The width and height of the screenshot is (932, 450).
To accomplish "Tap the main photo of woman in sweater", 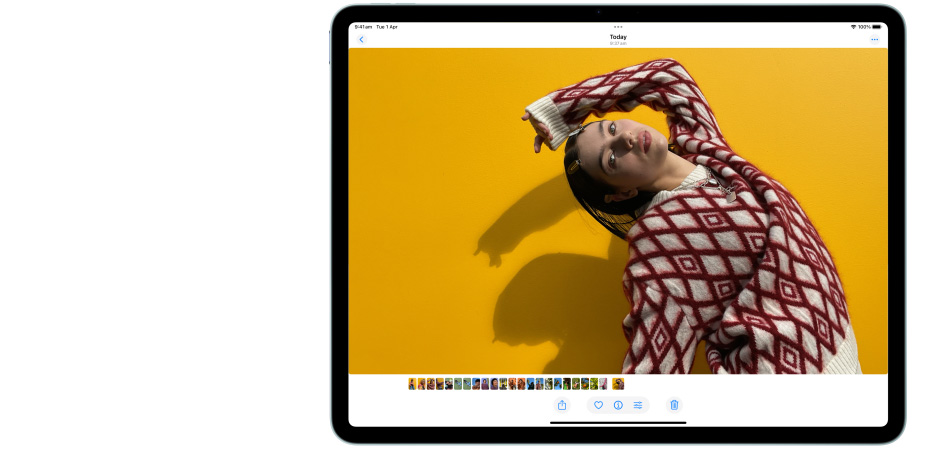I will coord(618,210).
